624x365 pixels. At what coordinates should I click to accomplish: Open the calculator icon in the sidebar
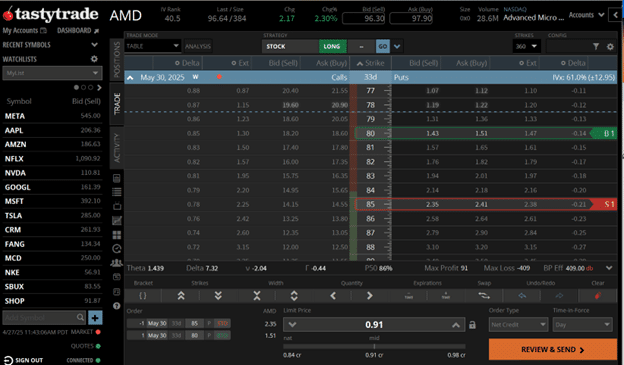click(x=117, y=178)
